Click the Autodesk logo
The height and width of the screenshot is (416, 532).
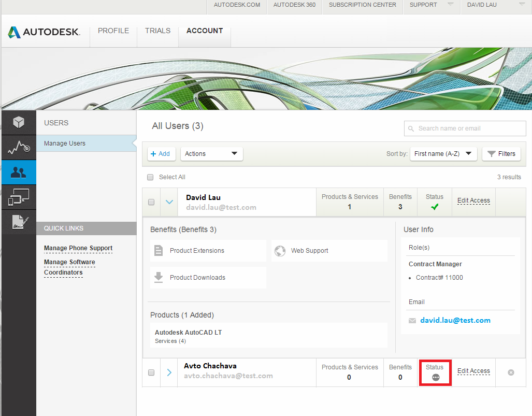click(x=44, y=32)
